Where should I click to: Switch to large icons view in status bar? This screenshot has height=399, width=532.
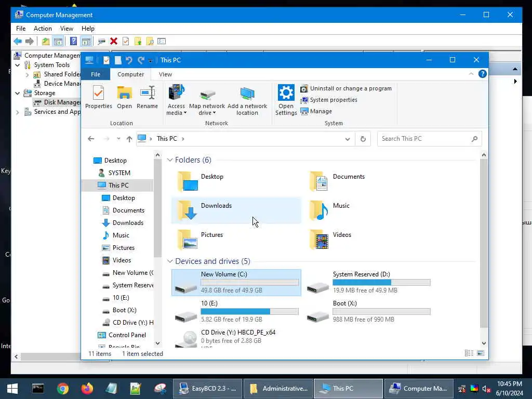pyautogui.click(x=481, y=353)
